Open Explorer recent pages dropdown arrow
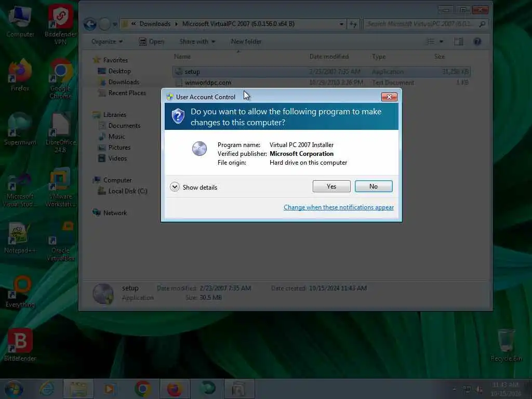Screen dimensions: 532x399 [115, 24]
